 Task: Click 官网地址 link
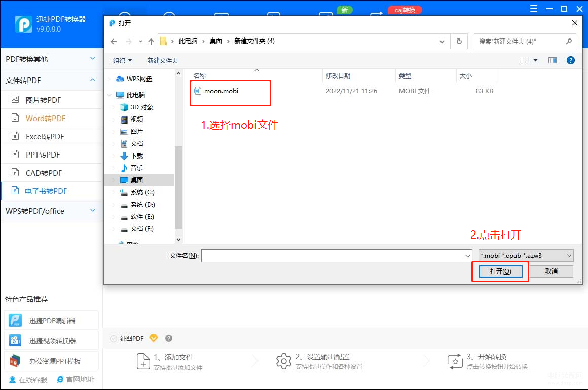coord(76,379)
